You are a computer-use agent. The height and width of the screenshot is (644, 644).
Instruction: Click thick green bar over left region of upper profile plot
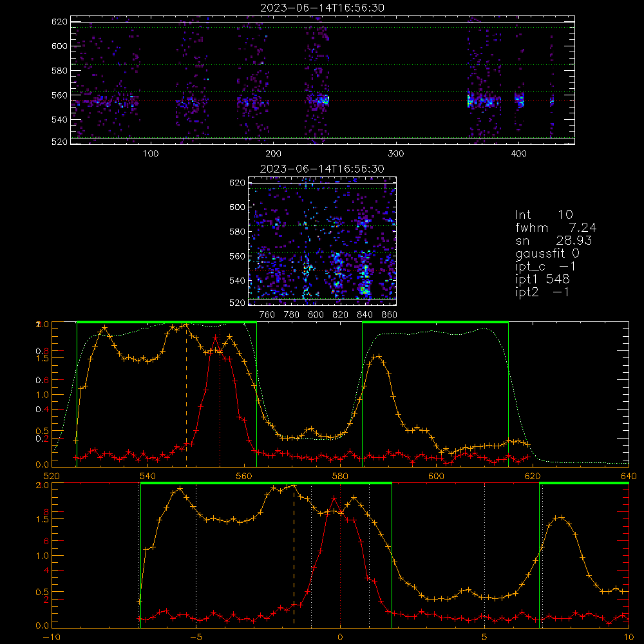(167, 322)
